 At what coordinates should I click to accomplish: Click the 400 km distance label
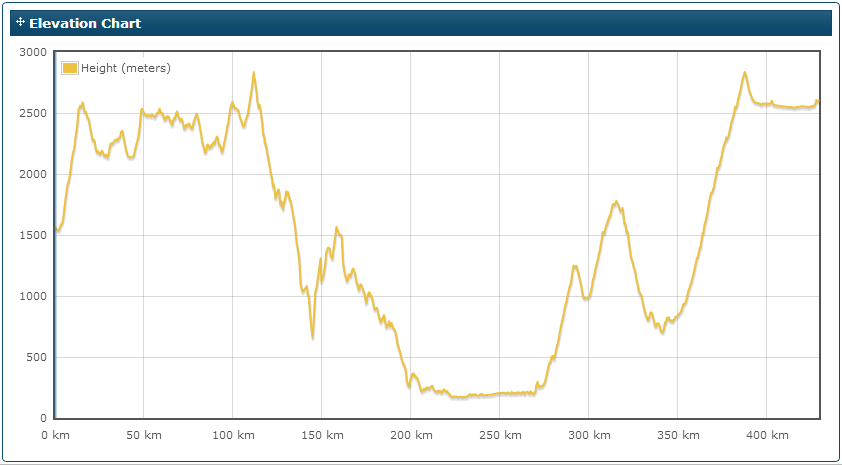click(x=767, y=435)
